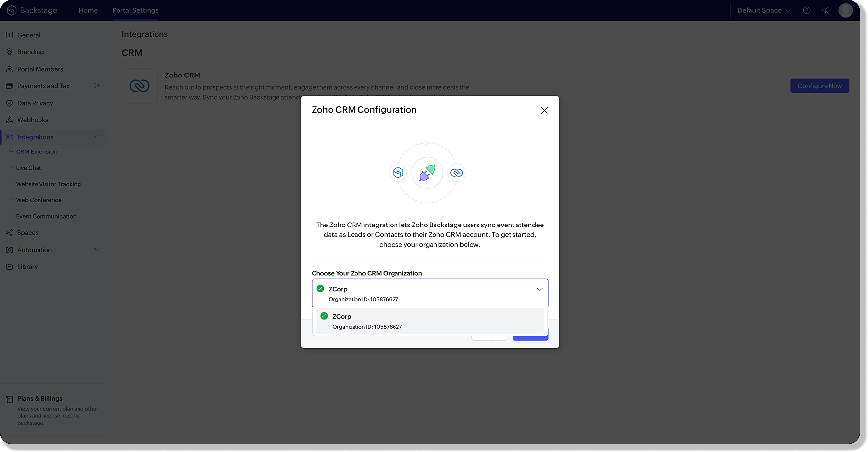Open Webhooks settings
The height and width of the screenshot is (452, 868).
coord(33,120)
